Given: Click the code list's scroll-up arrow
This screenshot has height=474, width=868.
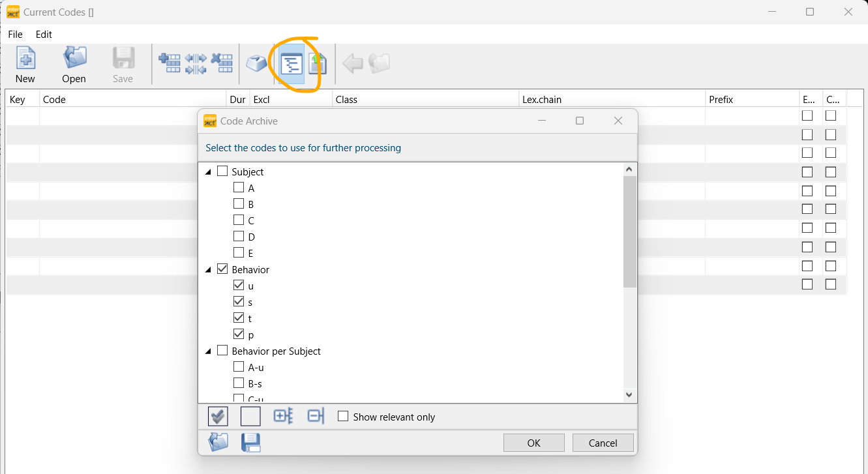Looking at the screenshot, I should 629,170.
